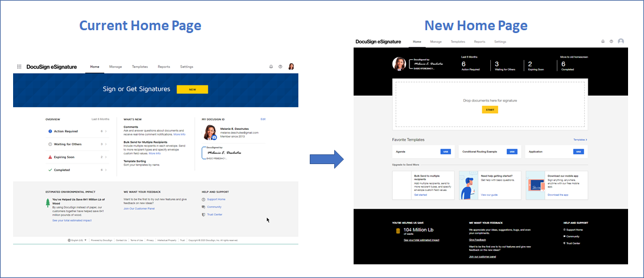Open Settings tab on Current Home Page
This screenshot has height=278, width=644.
[x=186, y=67]
